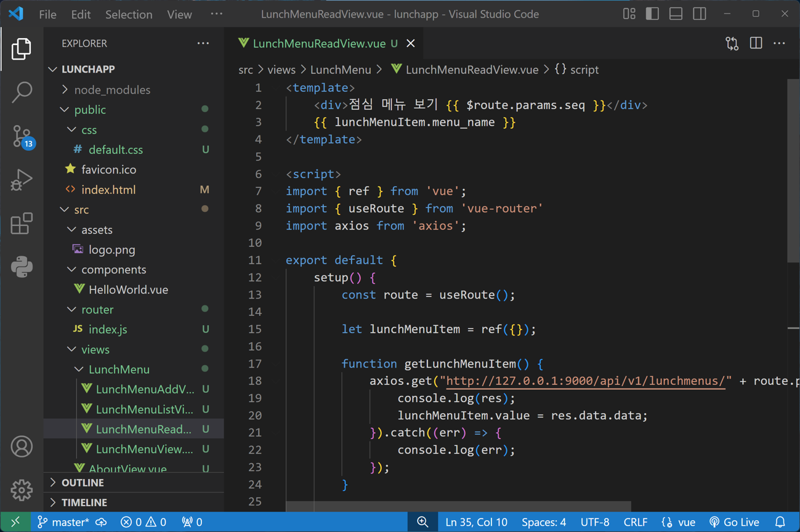Open the Run and Debug view

22,180
